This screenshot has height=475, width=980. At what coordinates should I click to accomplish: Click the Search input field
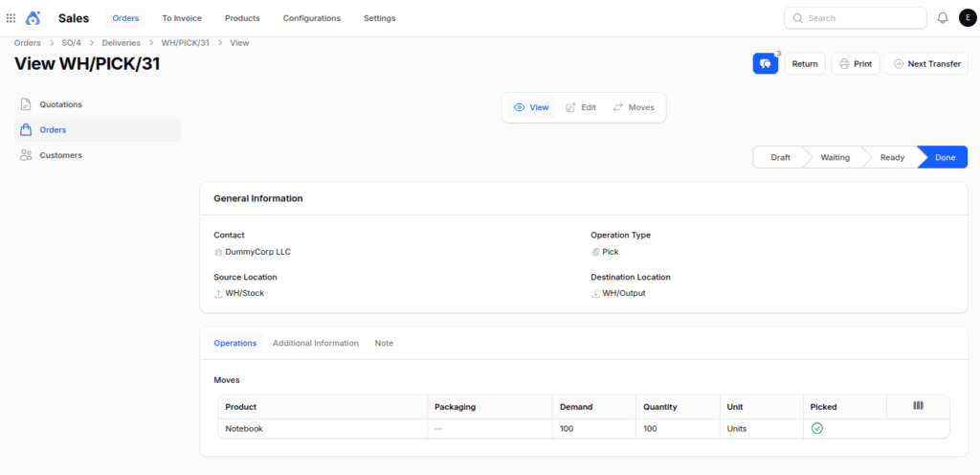click(855, 18)
